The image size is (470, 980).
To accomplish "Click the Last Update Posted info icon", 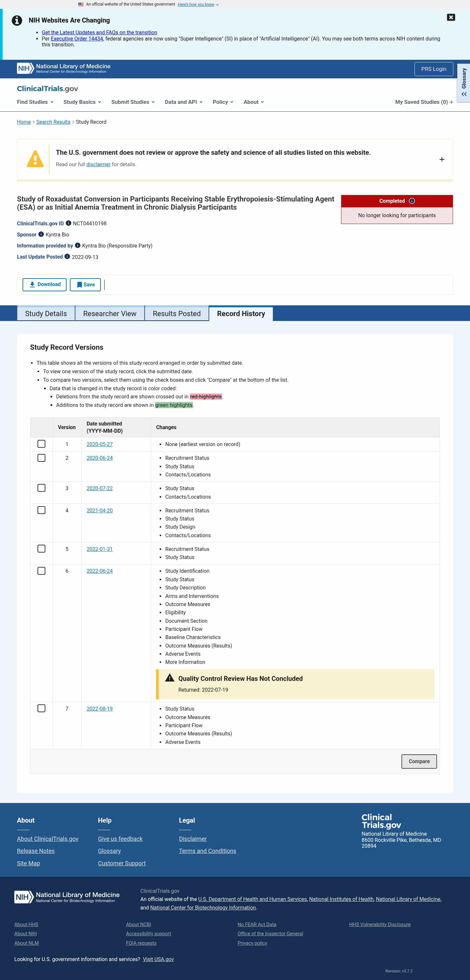I will [67, 256].
